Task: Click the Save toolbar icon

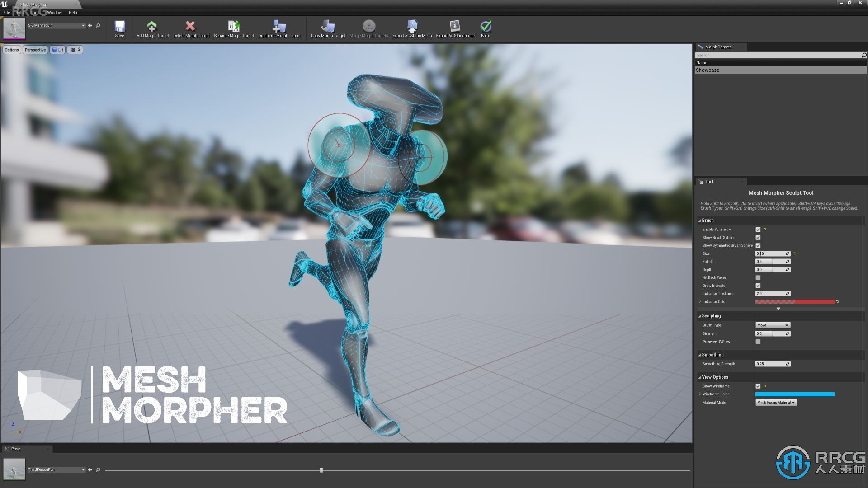Action: tap(119, 26)
